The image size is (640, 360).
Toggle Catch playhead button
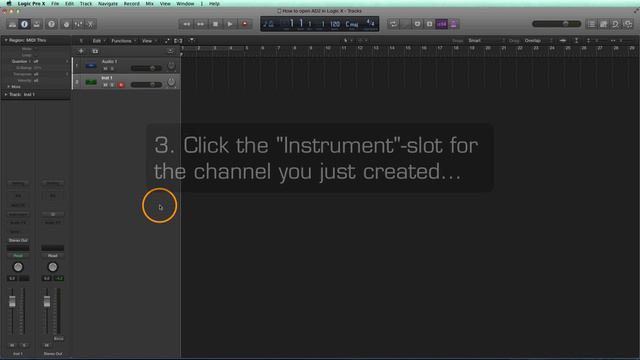click(191, 40)
